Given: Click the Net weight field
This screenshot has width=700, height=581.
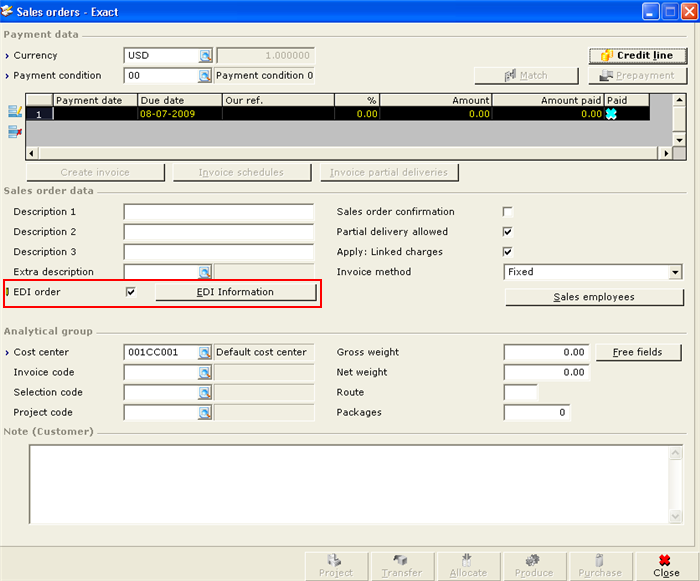Looking at the screenshot, I should pyautogui.click(x=547, y=372).
